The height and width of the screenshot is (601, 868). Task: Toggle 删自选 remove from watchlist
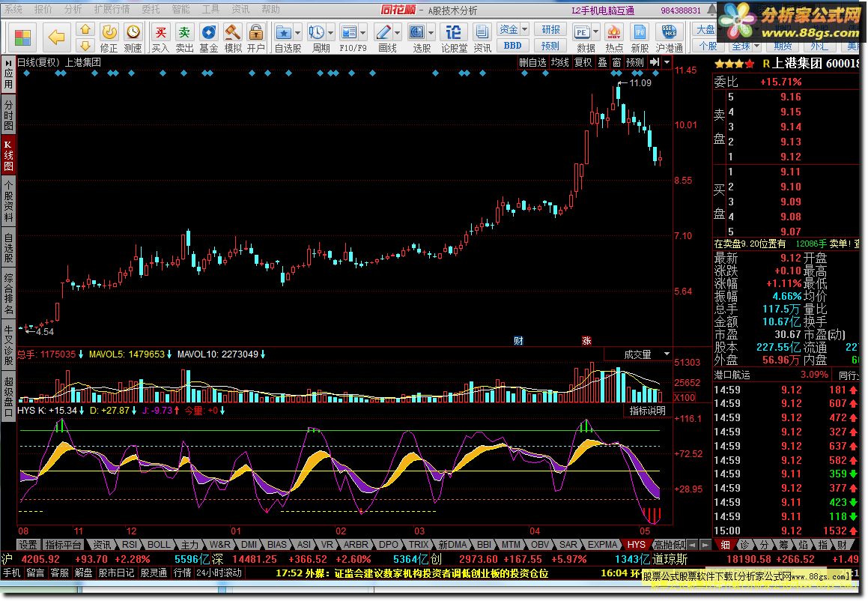point(533,62)
